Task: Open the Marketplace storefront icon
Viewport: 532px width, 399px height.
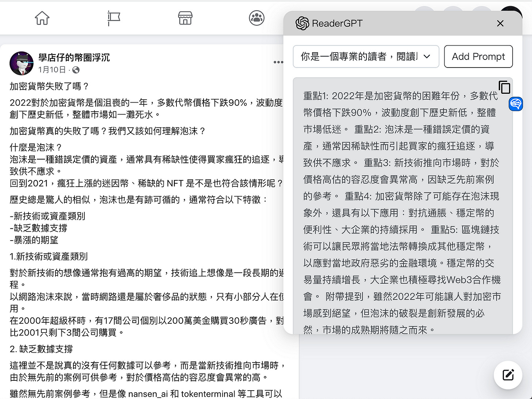Action: point(185,18)
